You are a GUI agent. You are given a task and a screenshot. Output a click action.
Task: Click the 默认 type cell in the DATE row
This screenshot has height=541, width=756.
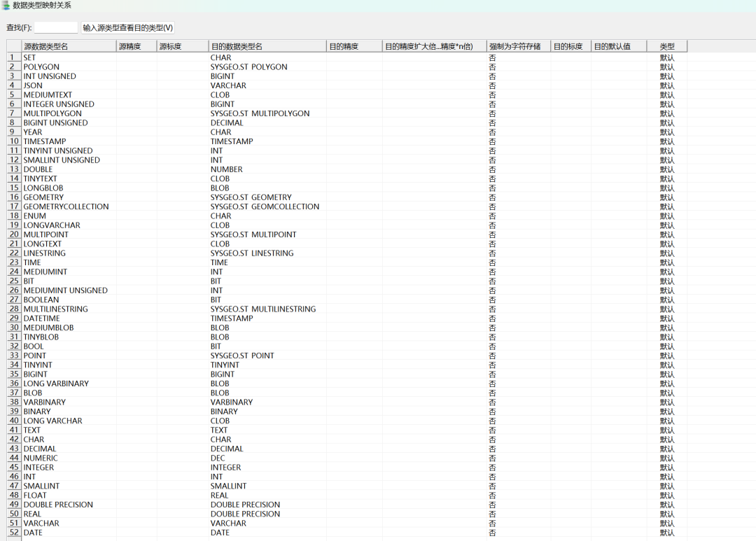pos(666,533)
